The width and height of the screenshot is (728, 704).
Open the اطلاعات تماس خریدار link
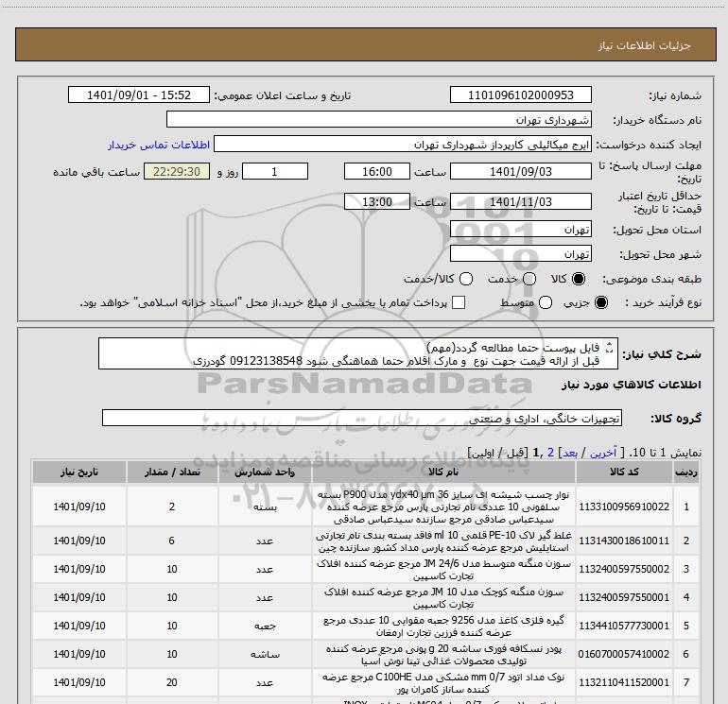point(159,145)
